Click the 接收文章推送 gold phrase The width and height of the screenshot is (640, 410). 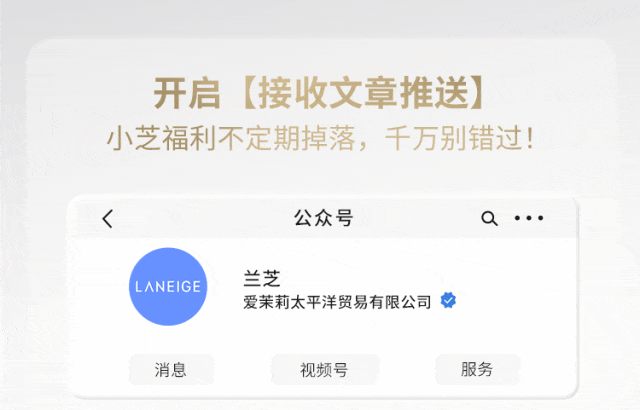(x=363, y=93)
